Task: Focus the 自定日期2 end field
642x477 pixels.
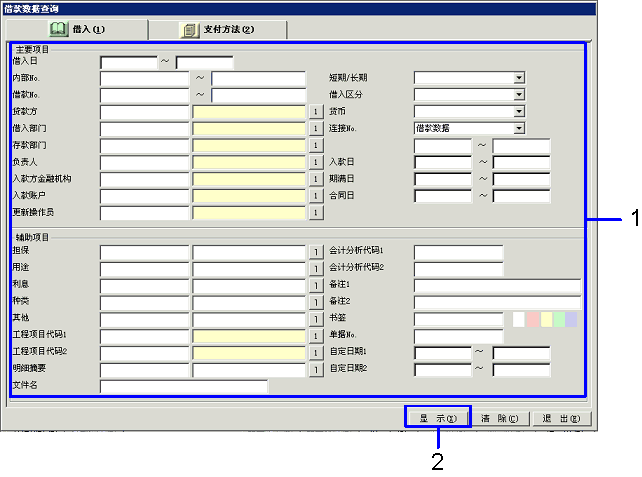Action: (x=521, y=370)
